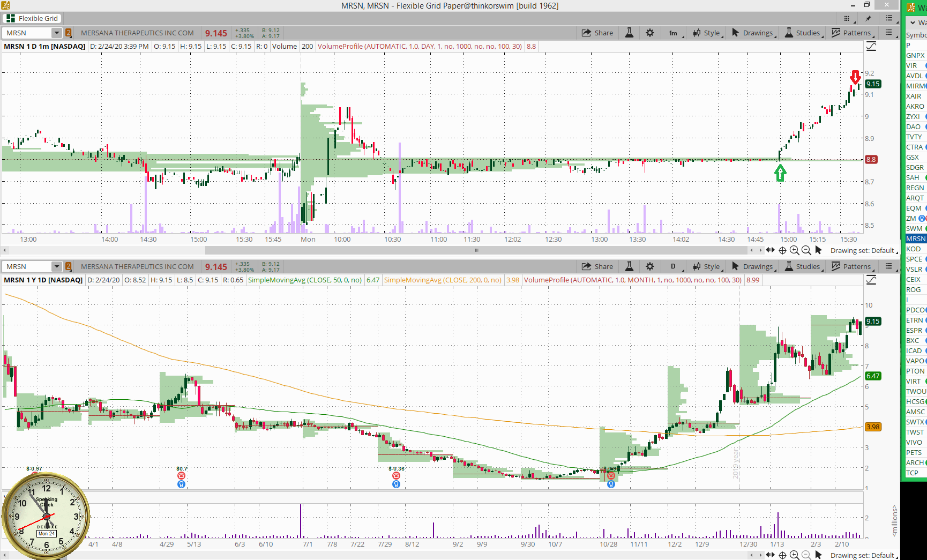Open Drawing set: Default under 1m chart
The width and height of the screenshot is (927, 560).
(x=864, y=250)
